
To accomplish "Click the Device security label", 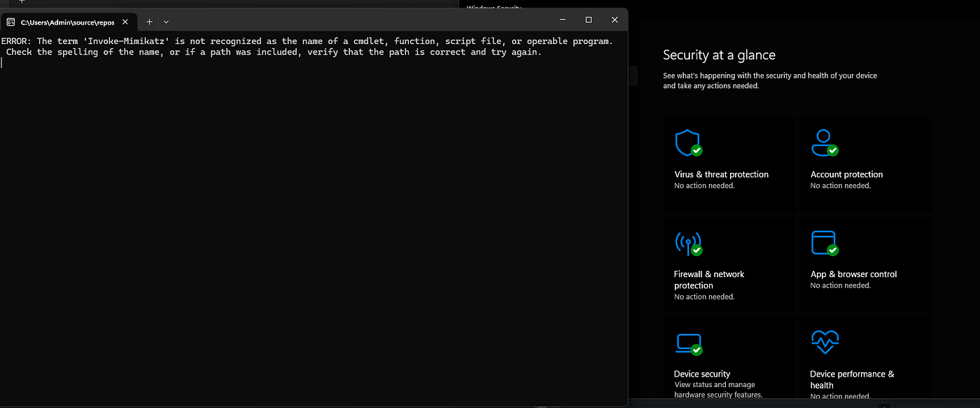I will [x=702, y=374].
